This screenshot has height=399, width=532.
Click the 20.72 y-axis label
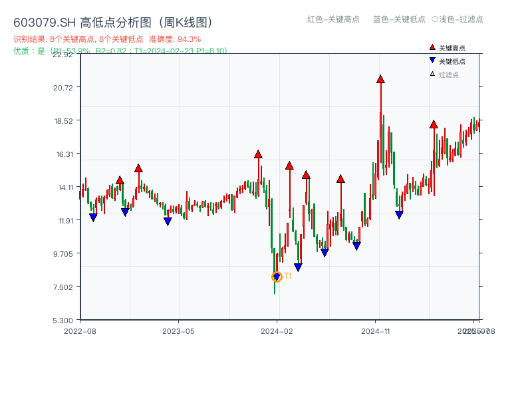tap(63, 88)
